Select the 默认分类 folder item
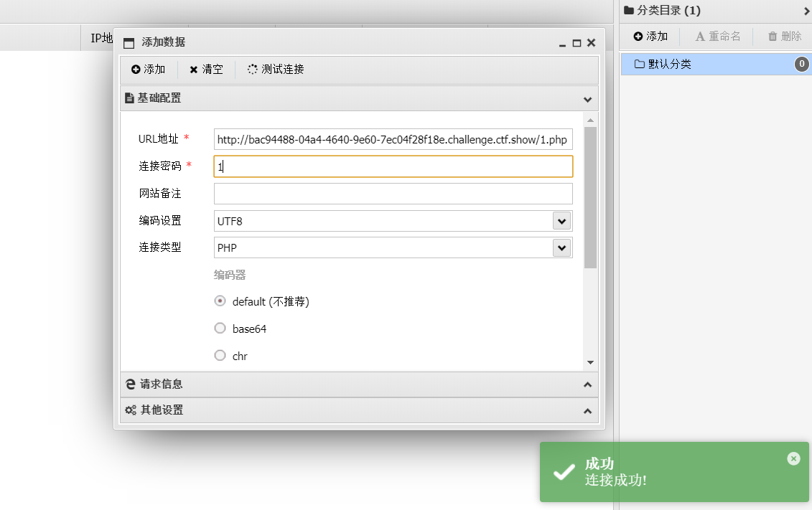The image size is (812, 510). pyautogui.click(x=716, y=64)
